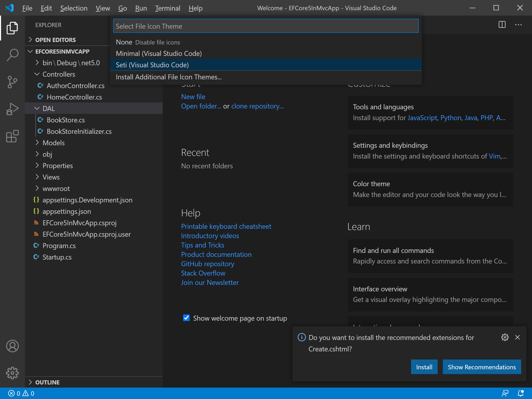Click errors and warnings status indicator
Viewport: 532px width, 399px height.
click(21, 393)
